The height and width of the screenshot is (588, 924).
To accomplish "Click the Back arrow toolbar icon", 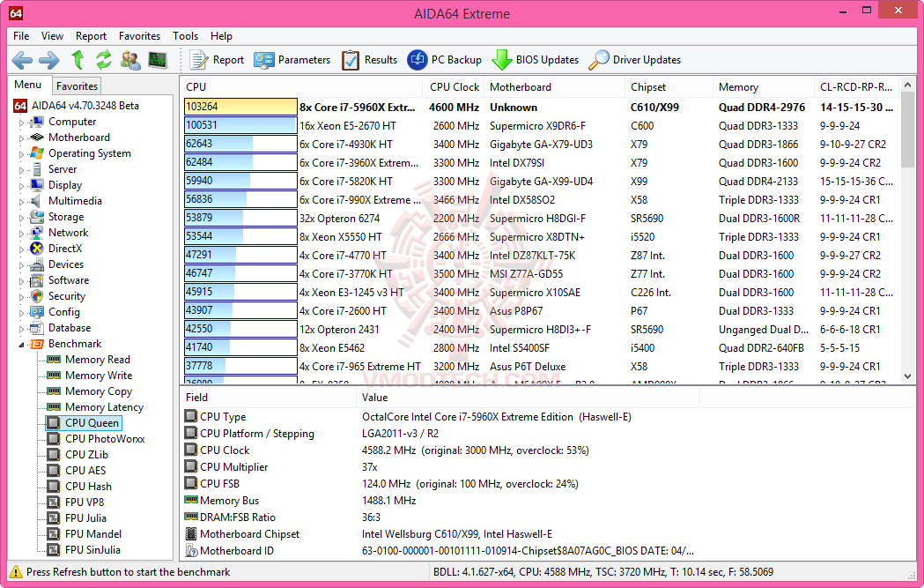I will pos(22,60).
